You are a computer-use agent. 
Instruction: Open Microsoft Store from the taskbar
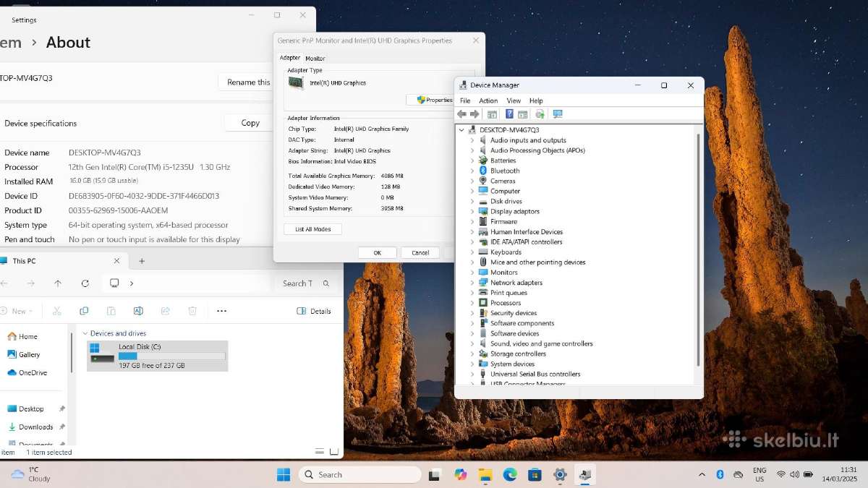535,474
